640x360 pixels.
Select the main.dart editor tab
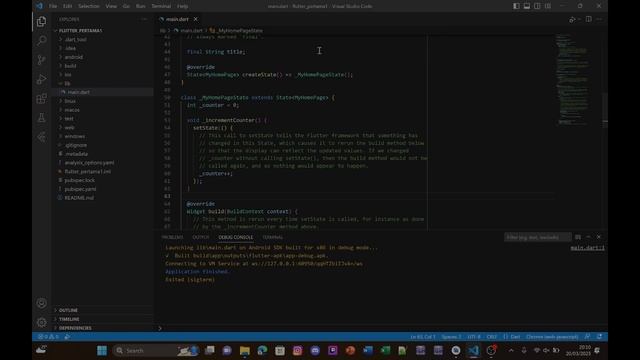click(177, 19)
